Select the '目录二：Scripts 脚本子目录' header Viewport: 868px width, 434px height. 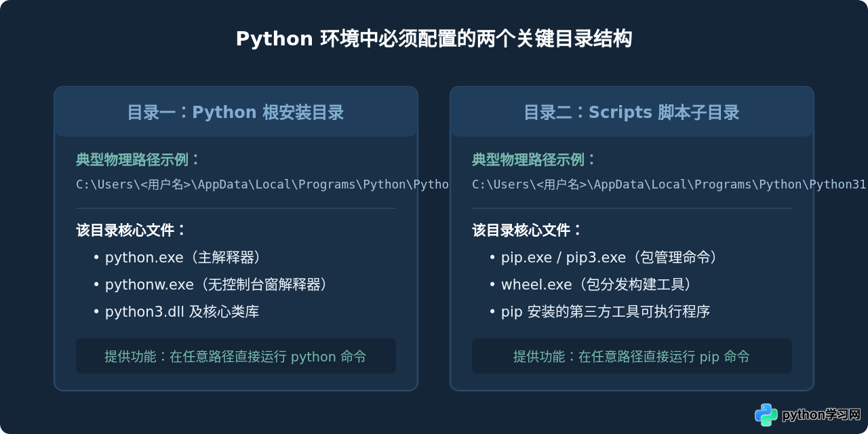(632, 112)
